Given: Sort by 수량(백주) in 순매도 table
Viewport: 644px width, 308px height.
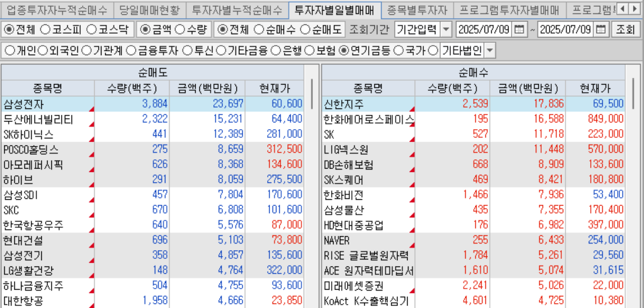Looking at the screenshot, I should 132,88.
